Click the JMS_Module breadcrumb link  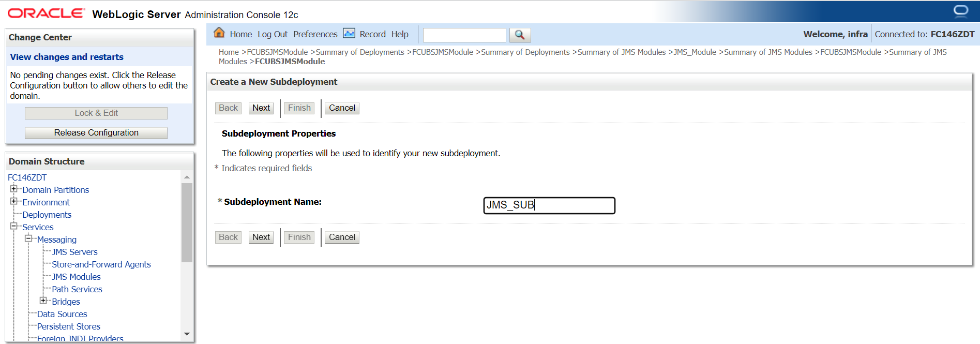click(x=695, y=52)
